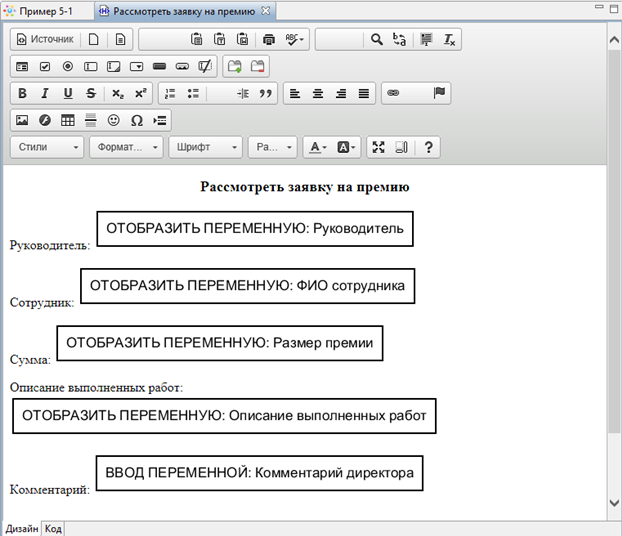Image resolution: width=622 pixels, height=536 pixels.
Task: Click Paste as plain text icon
Action: click(219, 39)
